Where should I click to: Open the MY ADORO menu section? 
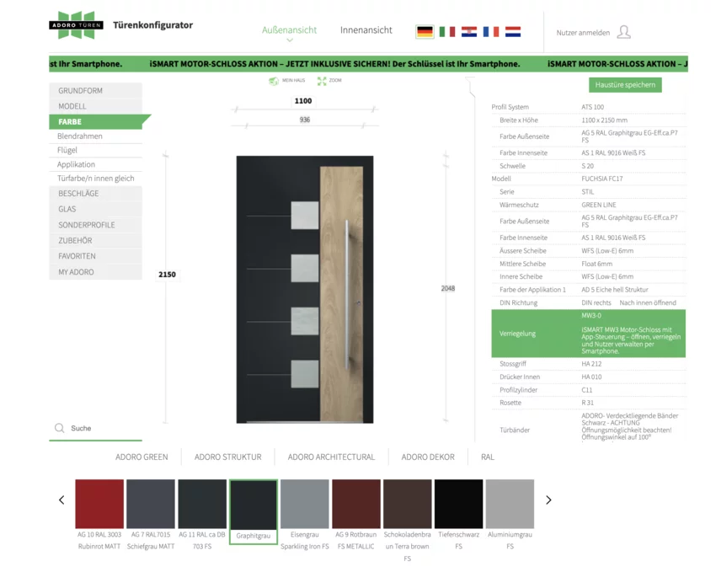pos(95,272)
